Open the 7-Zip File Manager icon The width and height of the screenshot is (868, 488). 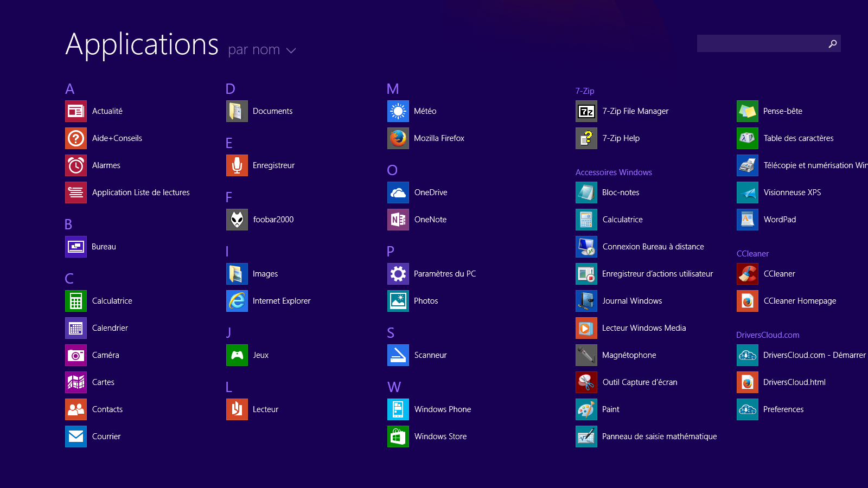point(586,111)
